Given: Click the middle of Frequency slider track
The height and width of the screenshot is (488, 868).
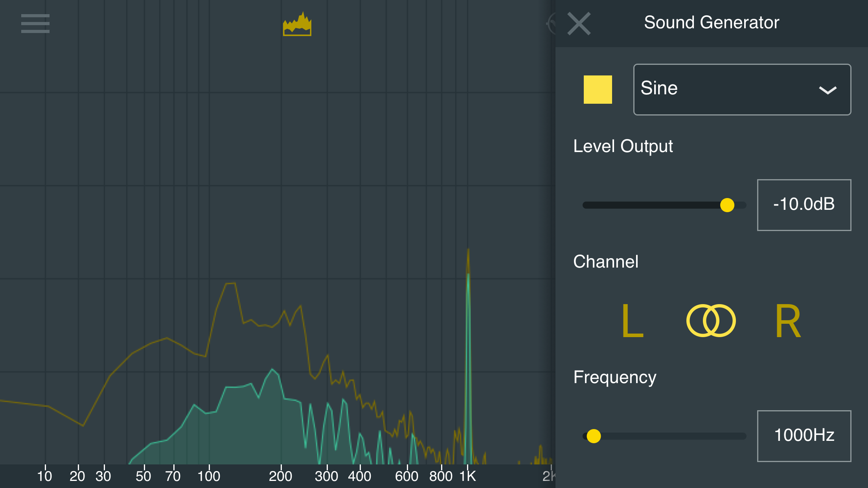Looking at the screenshot, I should point(664,436).
